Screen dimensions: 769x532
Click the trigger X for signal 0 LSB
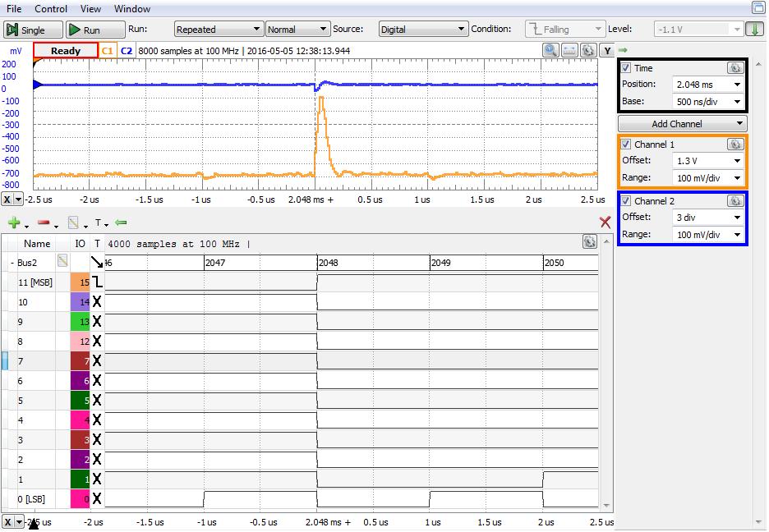97,498
